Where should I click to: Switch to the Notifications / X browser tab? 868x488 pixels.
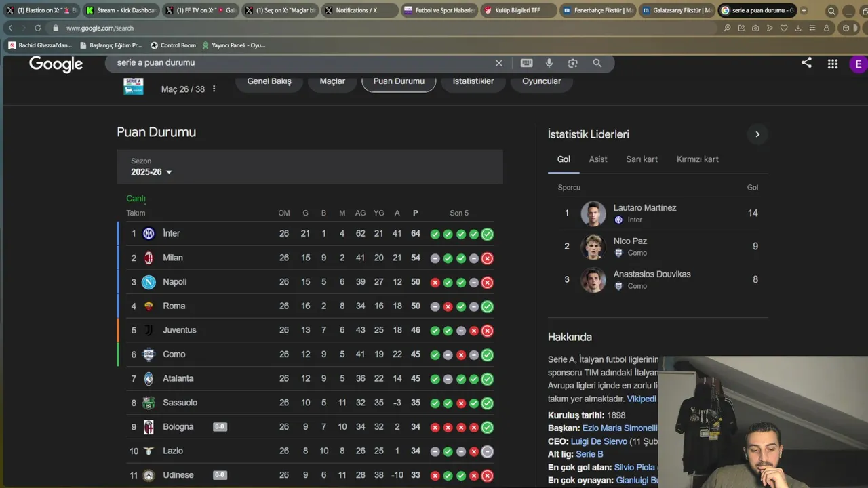(359, 10)
